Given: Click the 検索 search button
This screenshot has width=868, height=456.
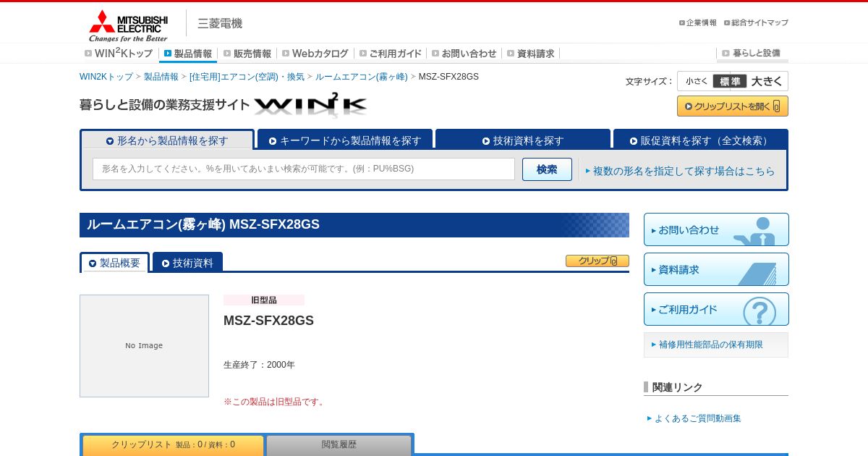Looking at the screenshot, I should click(547, 169).
